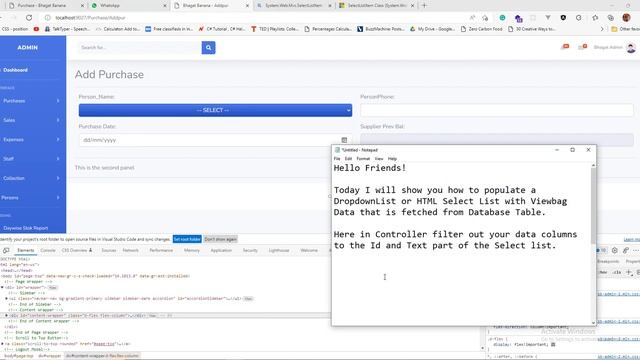640x360 pixels.
Task: Click the Search for input field
Action: click(140, 48)
